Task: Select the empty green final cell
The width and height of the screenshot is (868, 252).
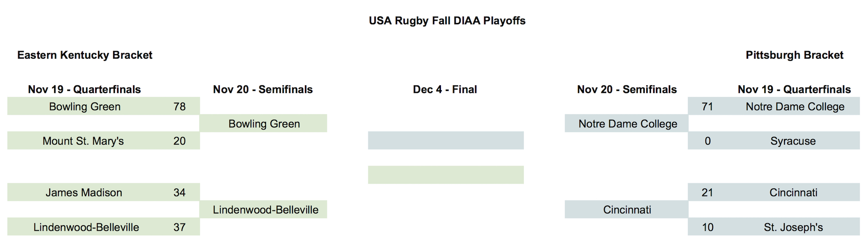Action: pos(446,175)
